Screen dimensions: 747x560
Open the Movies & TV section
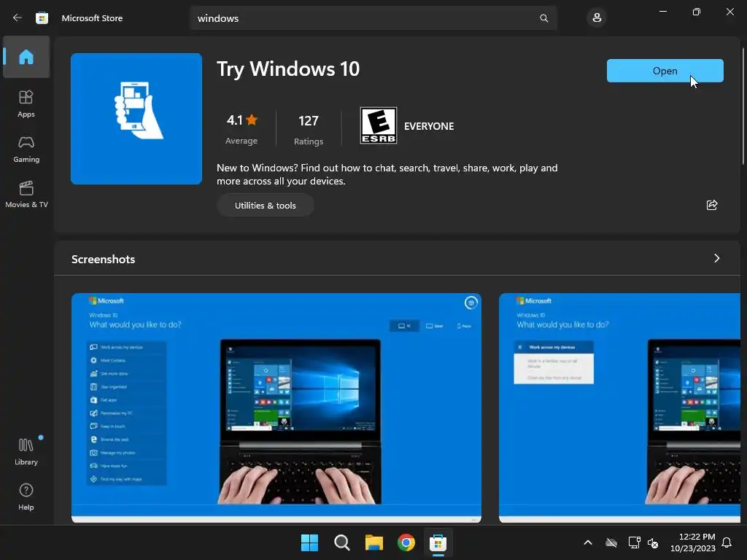point(26,194)
